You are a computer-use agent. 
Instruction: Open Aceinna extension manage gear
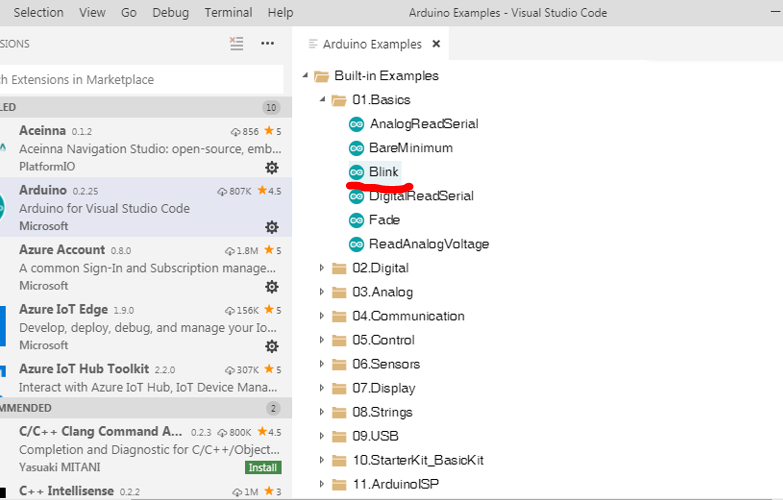272,167
